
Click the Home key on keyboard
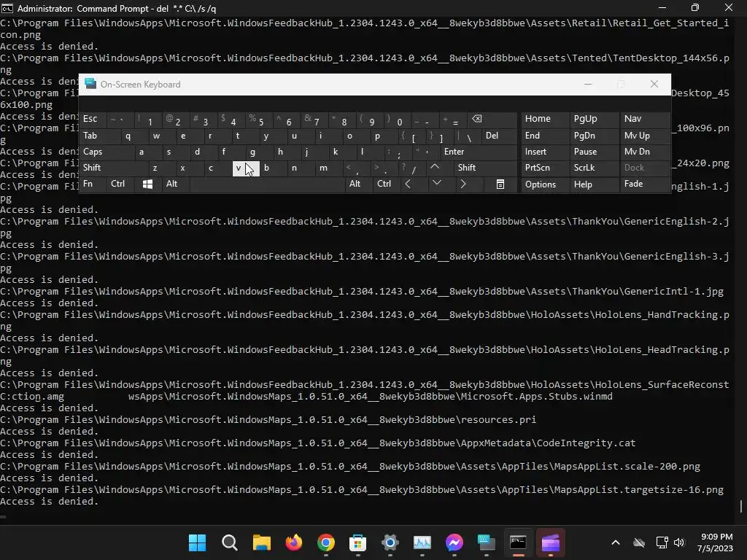coord(544,119)
